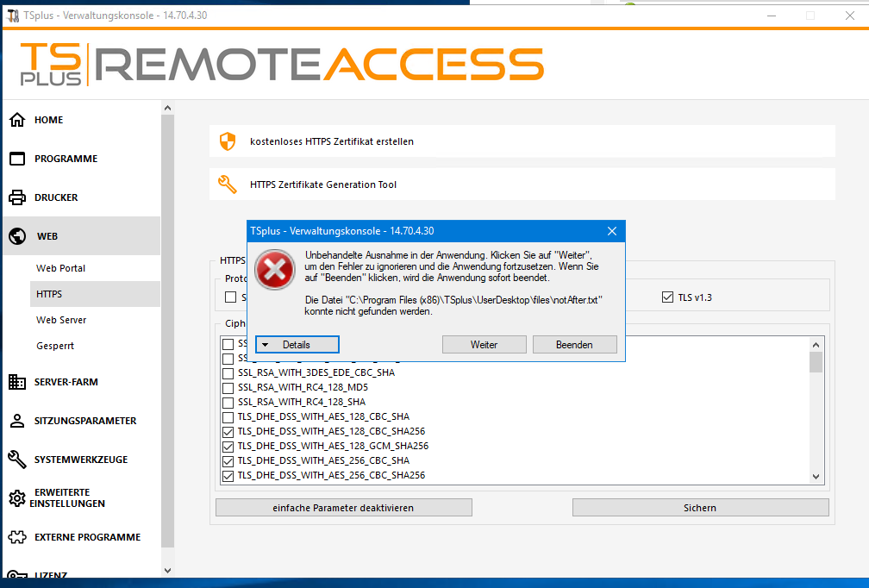The height and width of the screenshot is (588, 869).
Task: Click the Programme window icon
Action: pyautogui.click(x=16, y=159)
